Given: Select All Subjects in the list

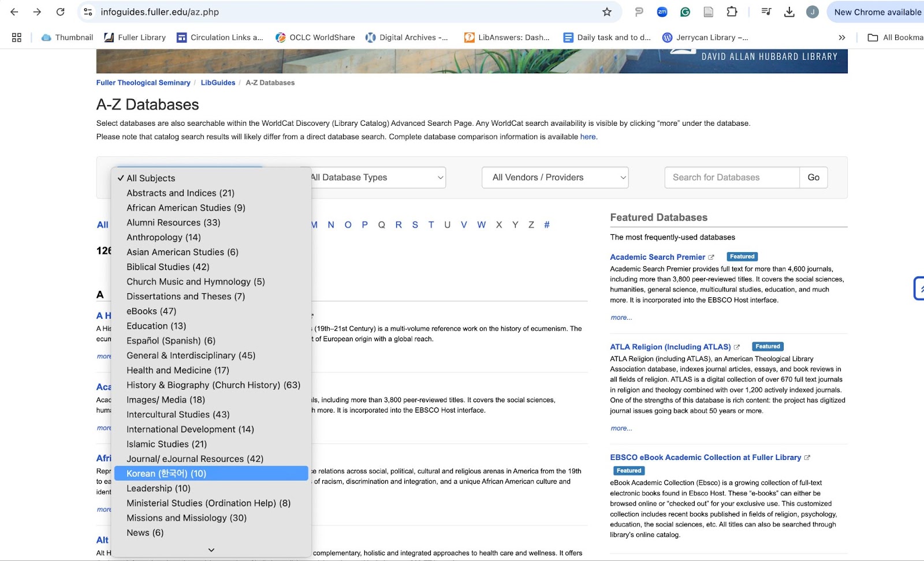Looking at the screenshot, I should coord(211,178).
